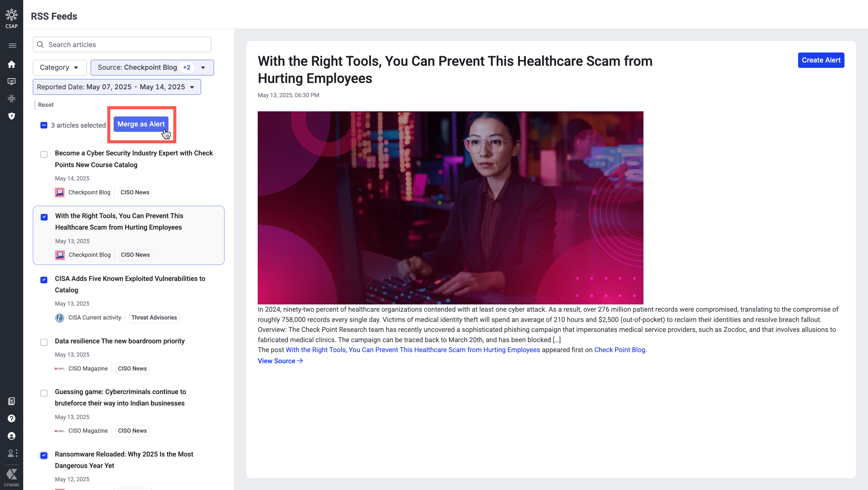Expand the Category dropdown filter
Screen dimensions: 868x490
[x=59, y=68]
